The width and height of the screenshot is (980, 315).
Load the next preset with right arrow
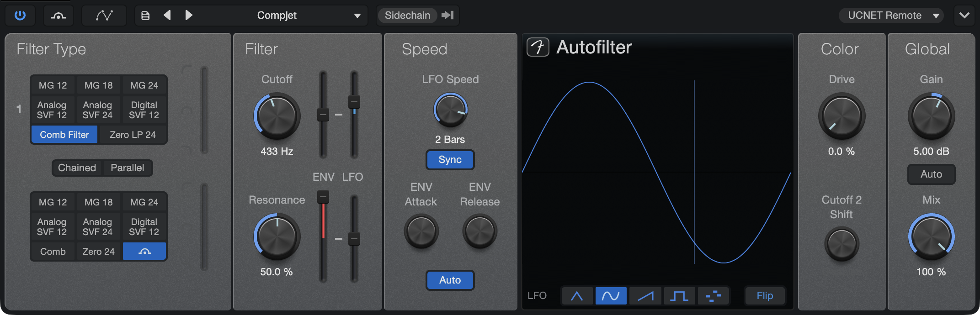pos(188,16)
